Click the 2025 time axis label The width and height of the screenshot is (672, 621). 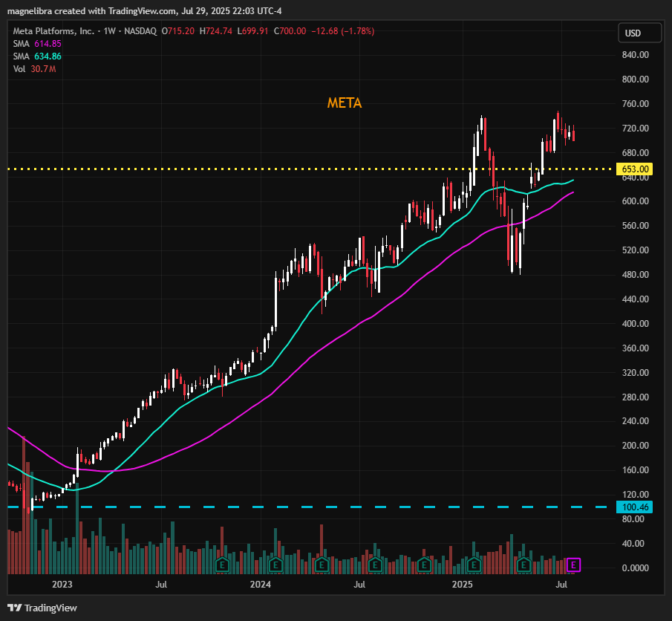click(463, 584)
